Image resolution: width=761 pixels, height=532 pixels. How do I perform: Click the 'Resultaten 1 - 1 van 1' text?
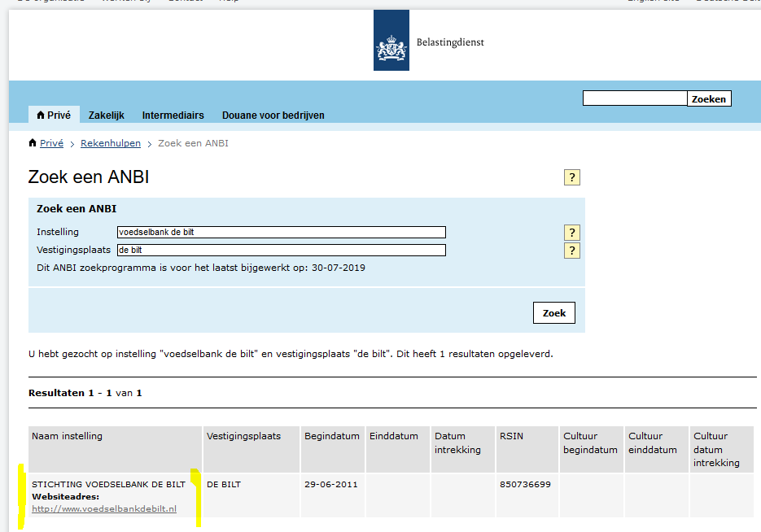point(85,393)
